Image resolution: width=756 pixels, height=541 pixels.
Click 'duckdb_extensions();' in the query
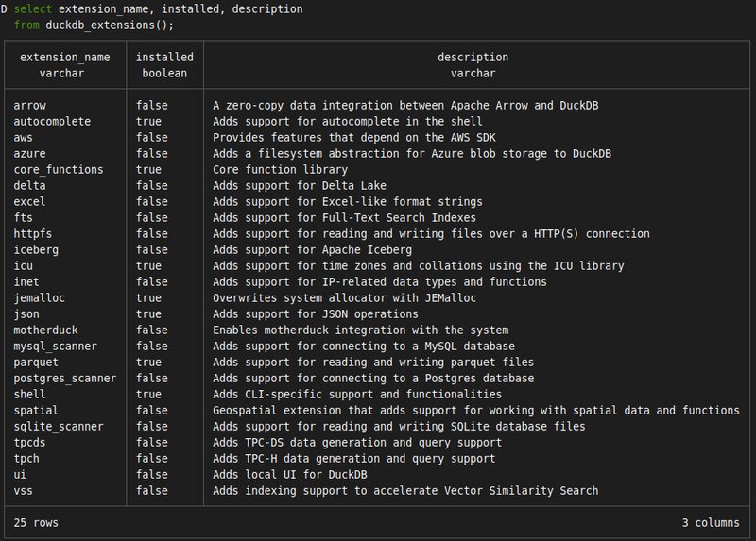pyautogui.click(x=110, y=25)
